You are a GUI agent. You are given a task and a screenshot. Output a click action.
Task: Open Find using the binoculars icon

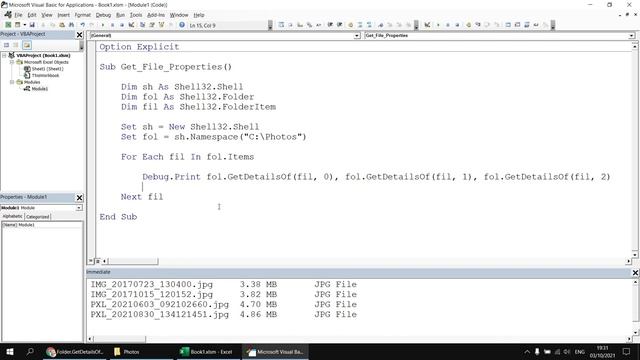coord(71,25)
